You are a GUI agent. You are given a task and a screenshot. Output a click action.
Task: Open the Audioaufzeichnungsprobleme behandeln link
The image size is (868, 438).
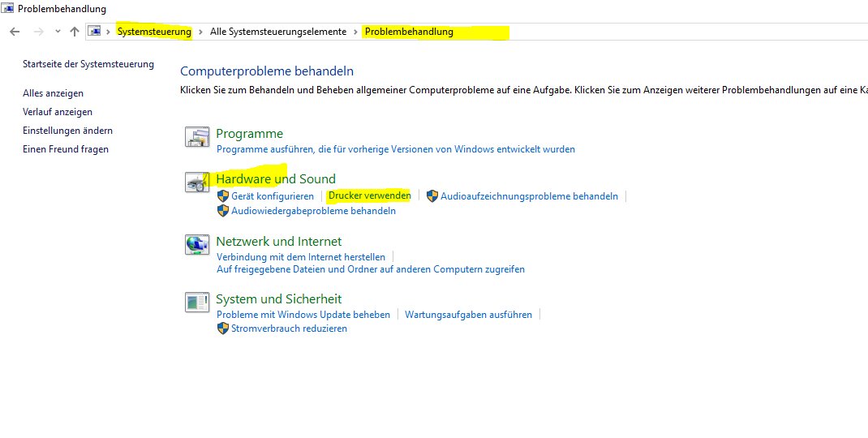point(529,196)
